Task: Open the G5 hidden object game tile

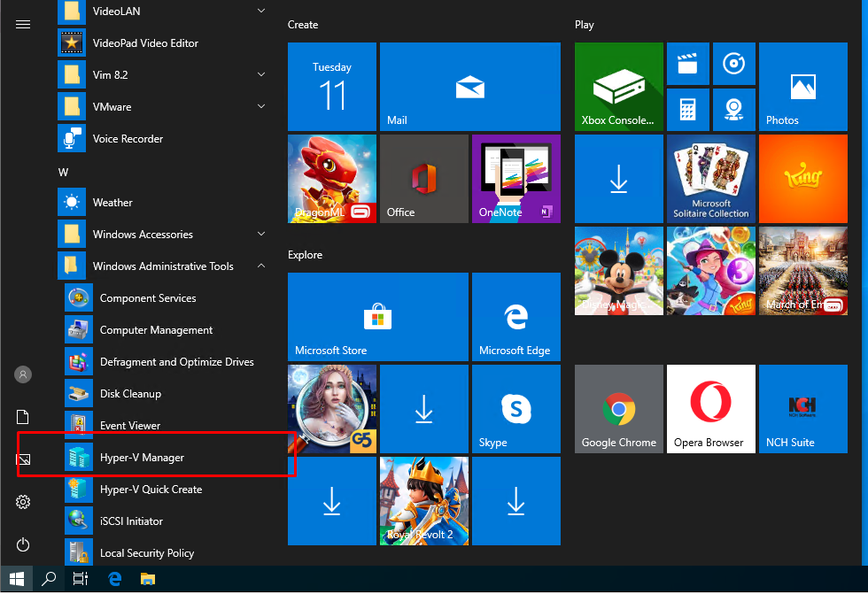Action: point(332,409)
